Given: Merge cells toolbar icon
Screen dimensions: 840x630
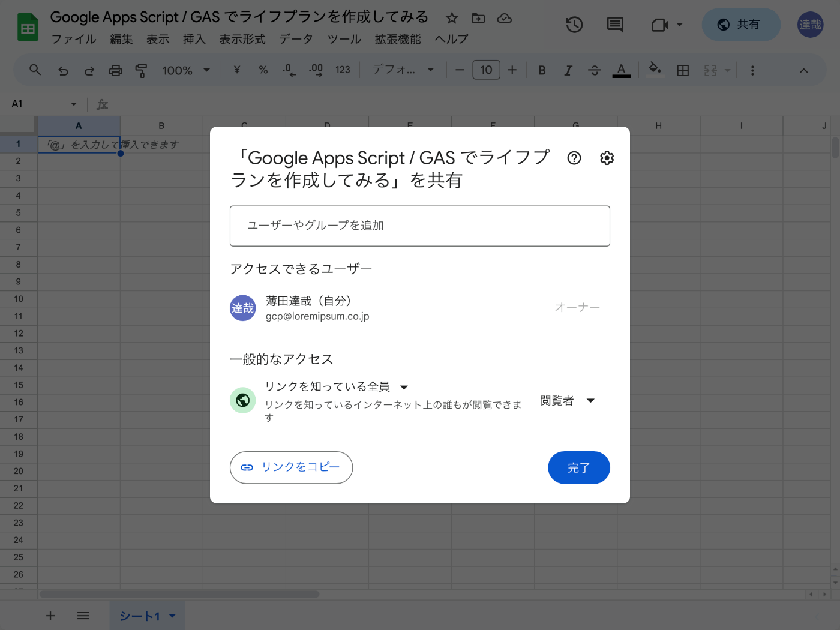Looking at the screenshot, I should 710,70.
